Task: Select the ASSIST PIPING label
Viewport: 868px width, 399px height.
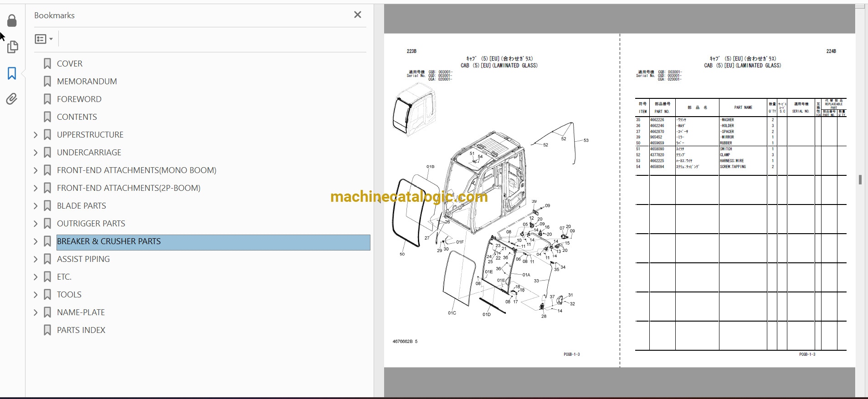Action: click(x=83, y=259)
